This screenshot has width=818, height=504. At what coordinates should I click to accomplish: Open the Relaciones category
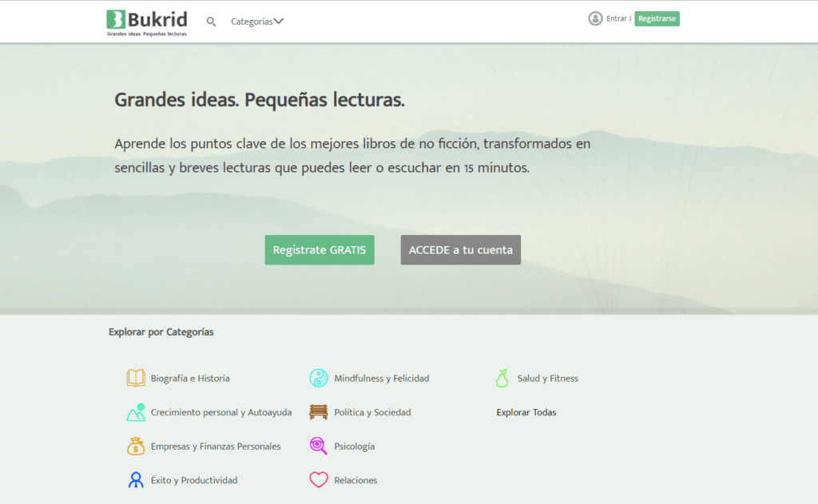coord(355,480)
